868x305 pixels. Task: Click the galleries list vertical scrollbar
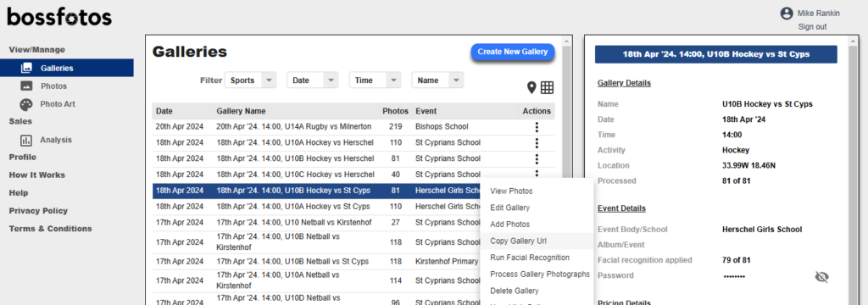(565, 166)
